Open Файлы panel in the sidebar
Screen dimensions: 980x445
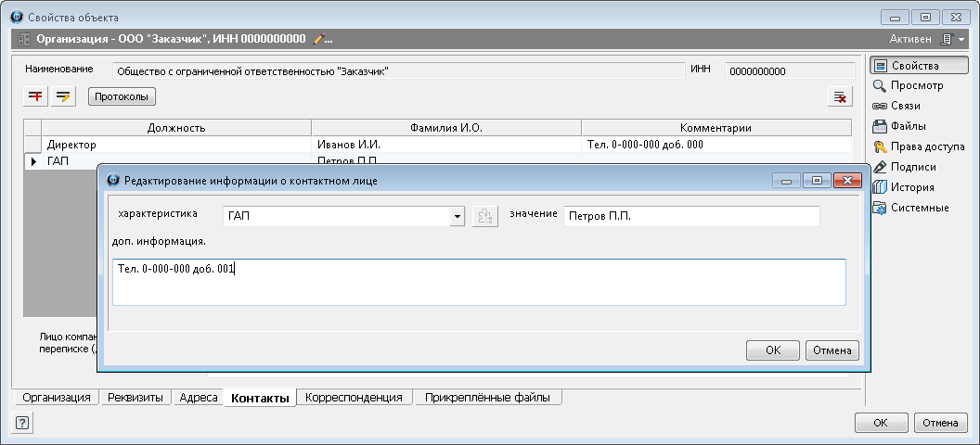(x=908, y=127)
